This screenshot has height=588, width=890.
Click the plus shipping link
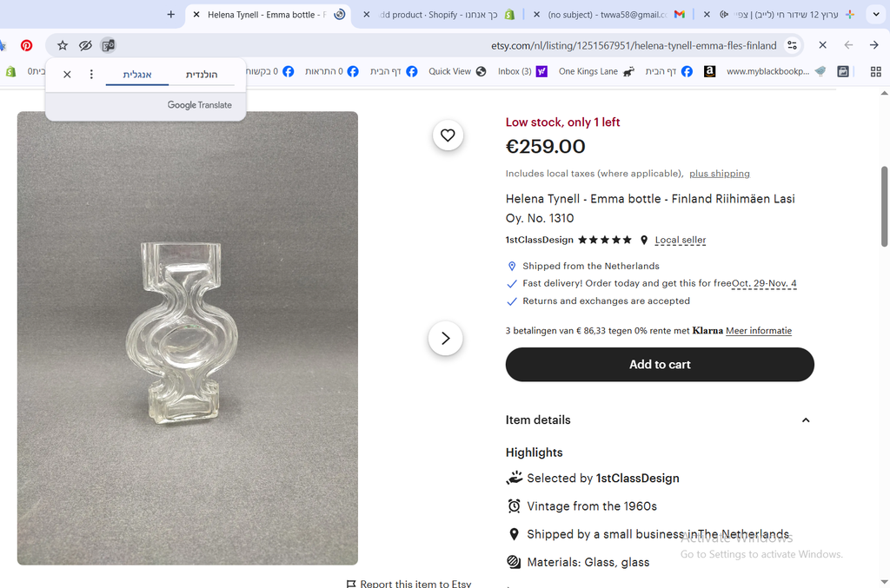720,174
